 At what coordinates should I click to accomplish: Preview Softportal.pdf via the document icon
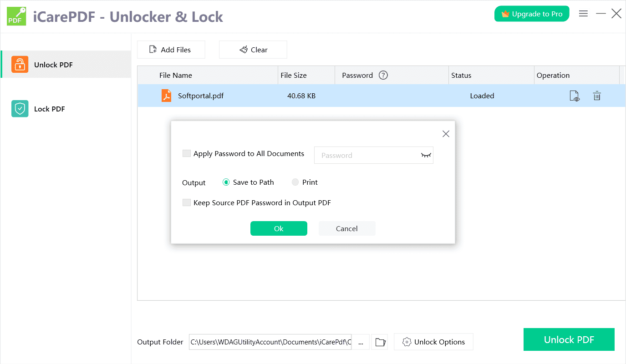[574, 96]
